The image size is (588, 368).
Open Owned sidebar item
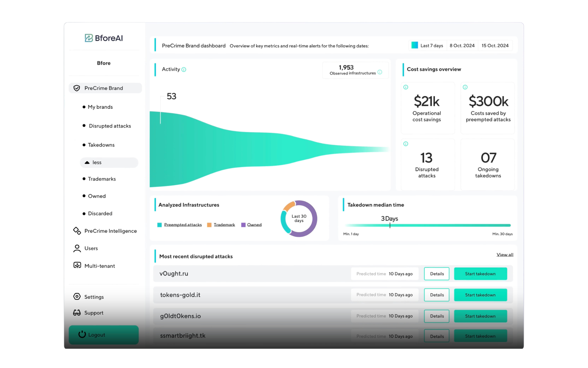coord(97,196)
